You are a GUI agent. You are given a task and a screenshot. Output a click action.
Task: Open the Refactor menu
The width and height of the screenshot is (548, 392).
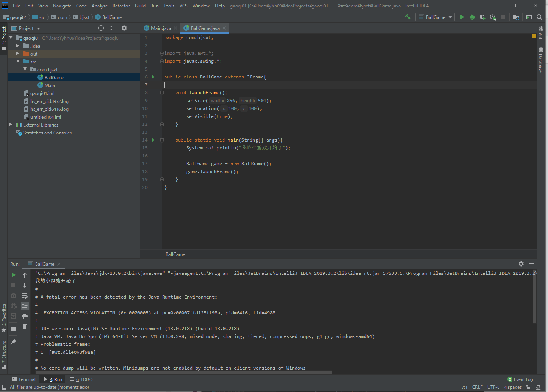tap(121, 6)
